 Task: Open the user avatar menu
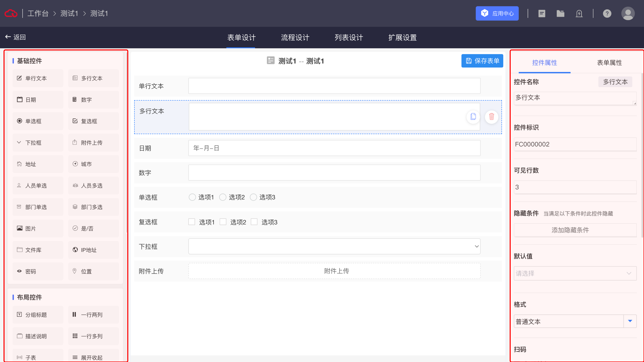[x=628, y=13]
